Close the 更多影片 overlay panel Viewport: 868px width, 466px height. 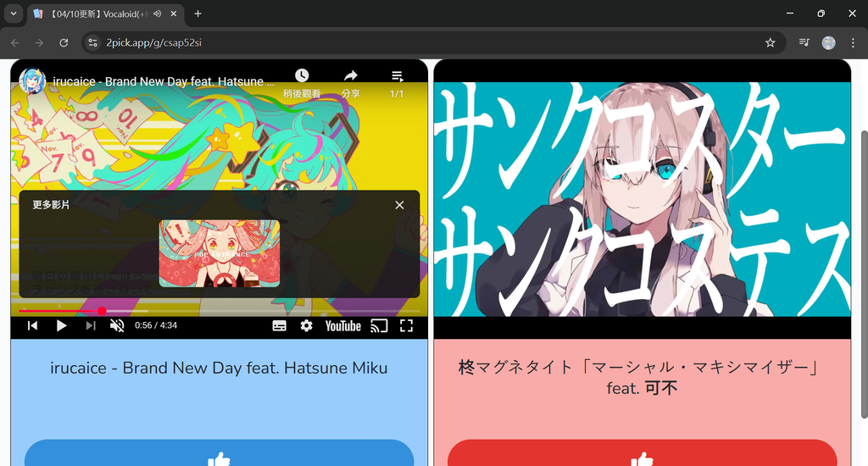[400, 205]
